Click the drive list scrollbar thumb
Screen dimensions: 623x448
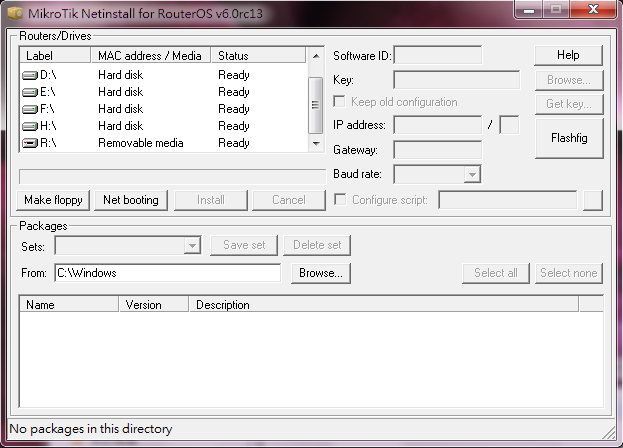click(316, 105)
